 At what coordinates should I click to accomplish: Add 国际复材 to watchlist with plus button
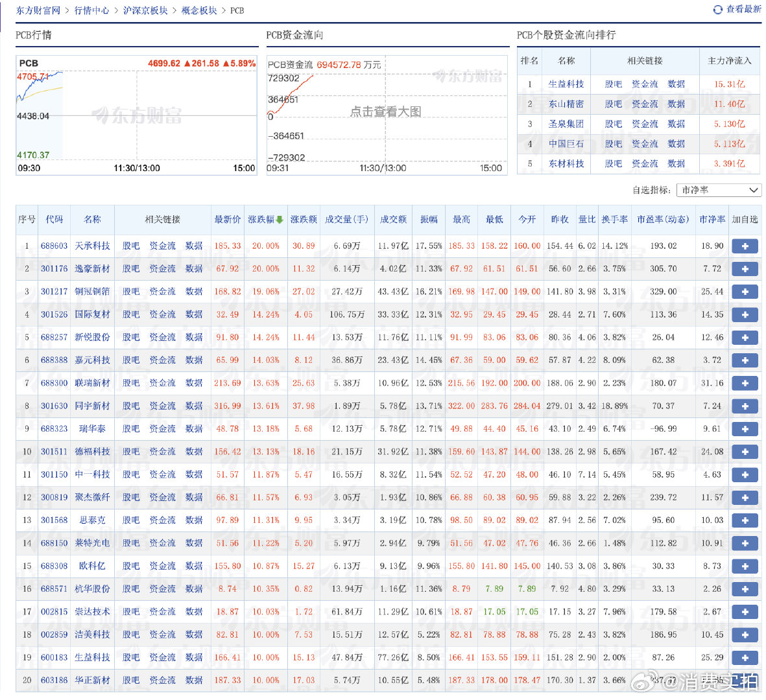tap(745, 315)
